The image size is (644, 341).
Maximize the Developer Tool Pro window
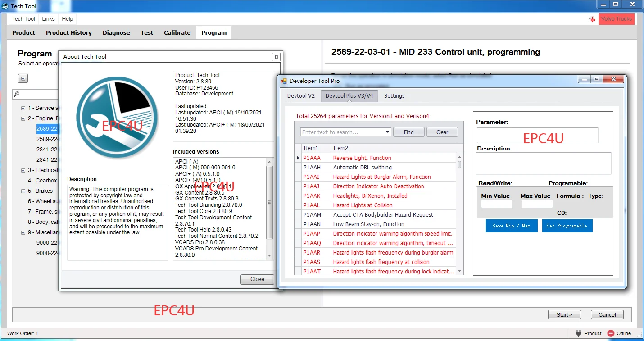click(x=597, y=79)
